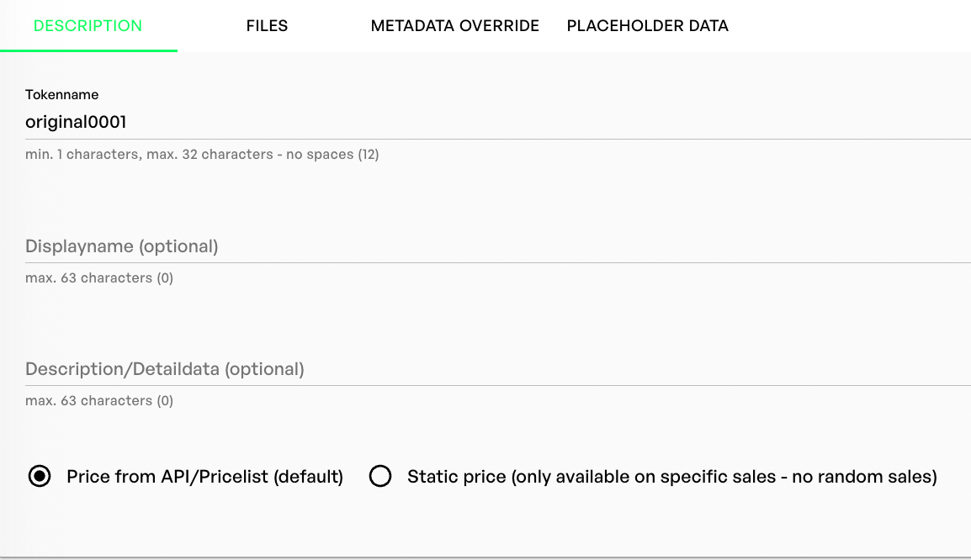The height and width of the screenshot is (560, 971).
Task: Click the green underline below Description tab
Action: pos(88,51)
